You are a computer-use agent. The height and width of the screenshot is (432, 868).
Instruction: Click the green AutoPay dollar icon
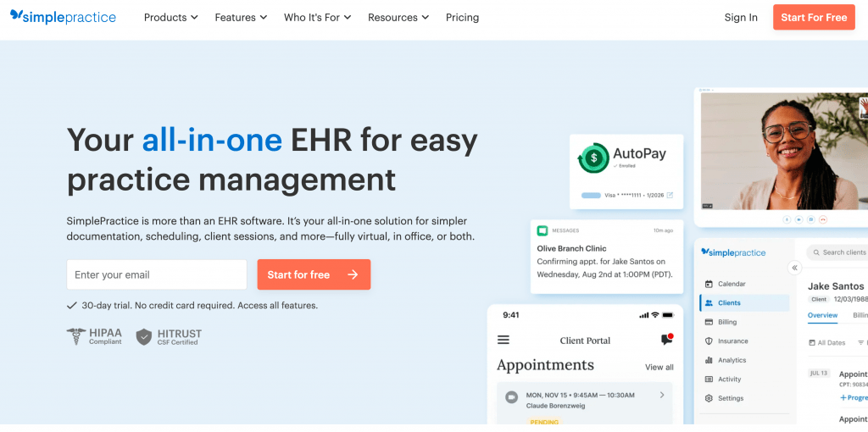[593, 158]
